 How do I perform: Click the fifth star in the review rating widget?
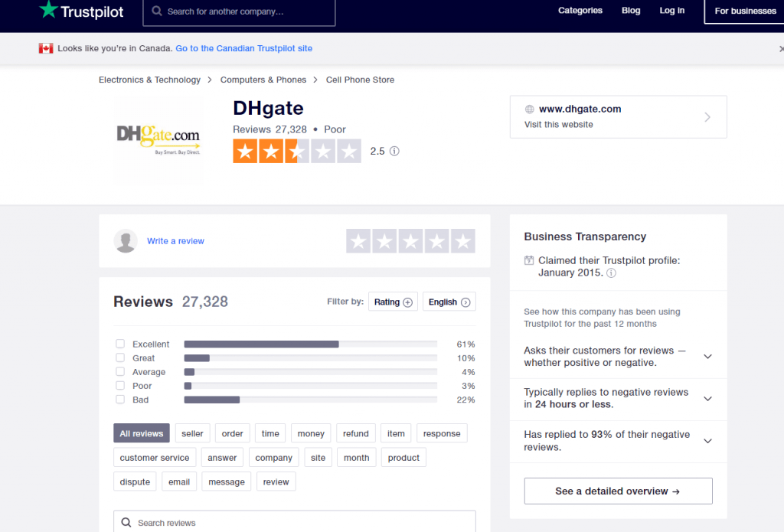(x=462, y=240)
